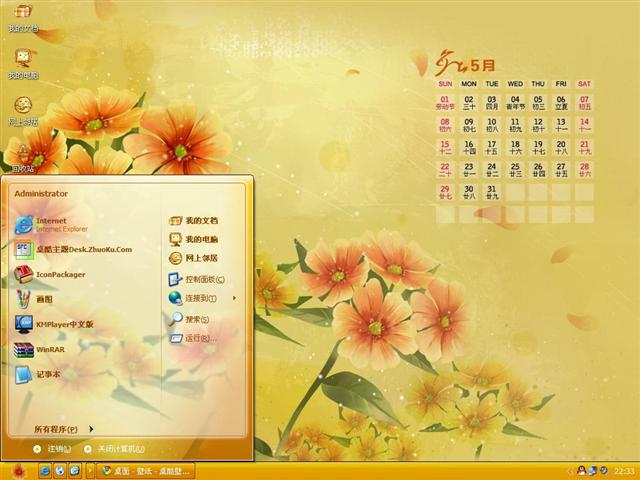Click the globe browser quick launch icon

(60, 471)
